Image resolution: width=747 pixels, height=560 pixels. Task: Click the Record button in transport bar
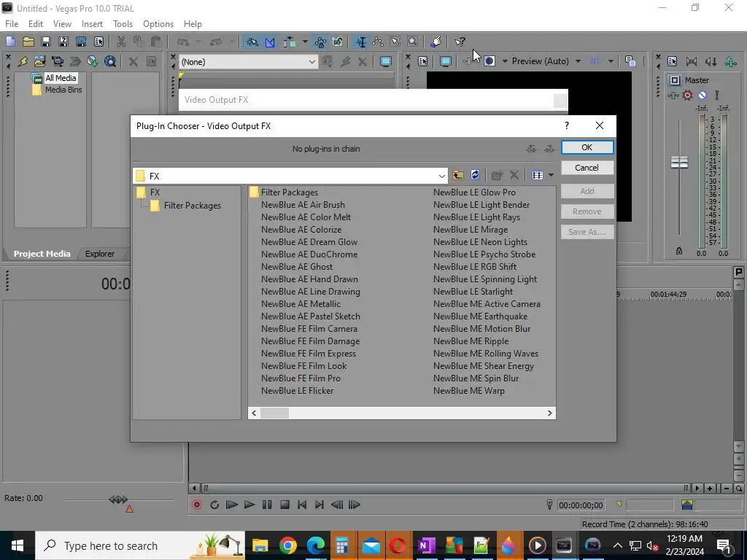[x=197, y=505]
